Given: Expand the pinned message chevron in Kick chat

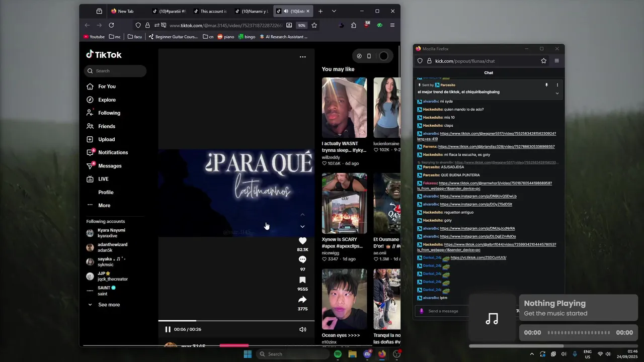Looking at the screenshot, I should coord(557,93).
